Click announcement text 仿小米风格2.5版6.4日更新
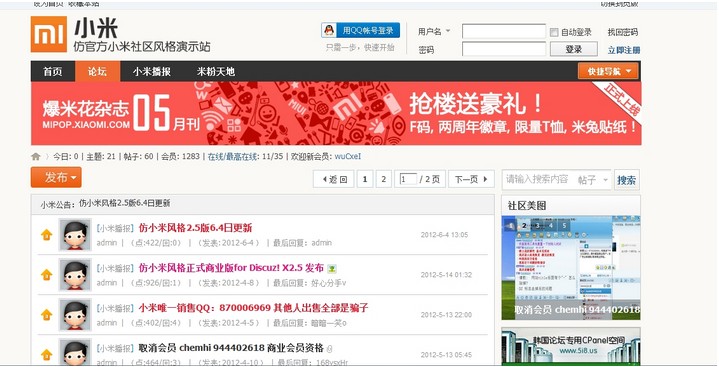This screenshot has height=367, width=719. click(x=124, y=203)
